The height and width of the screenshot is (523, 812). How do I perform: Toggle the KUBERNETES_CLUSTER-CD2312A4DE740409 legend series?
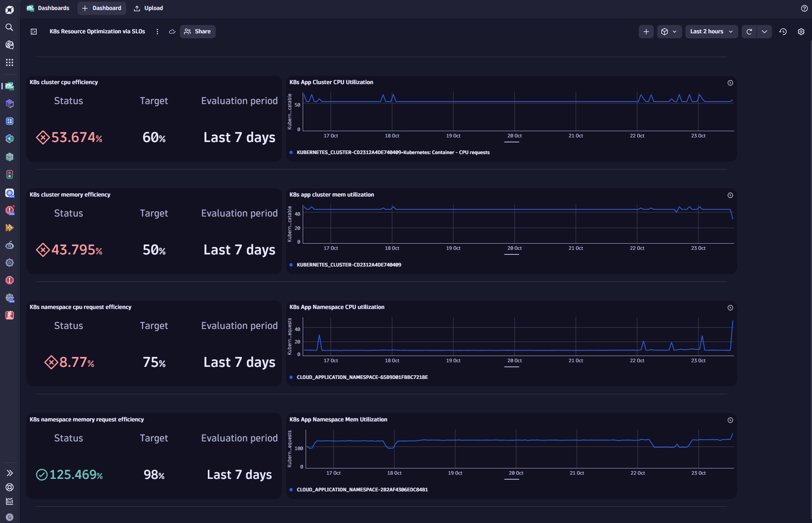pyautogui.click(x=349, y=264)
